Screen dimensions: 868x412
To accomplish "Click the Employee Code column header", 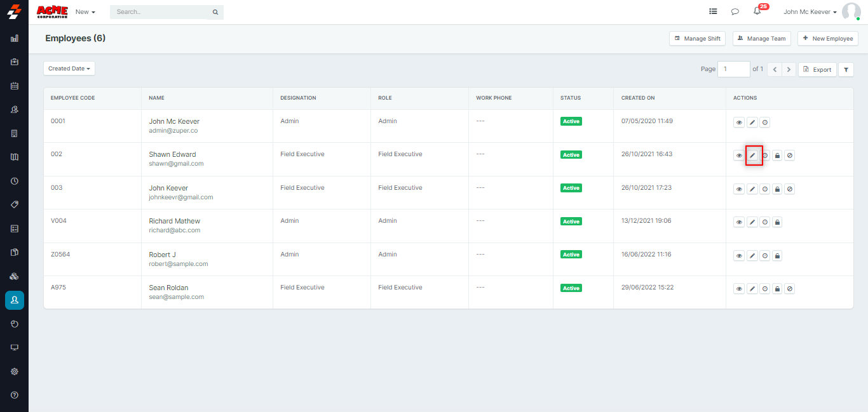I will tap(72, 98).
